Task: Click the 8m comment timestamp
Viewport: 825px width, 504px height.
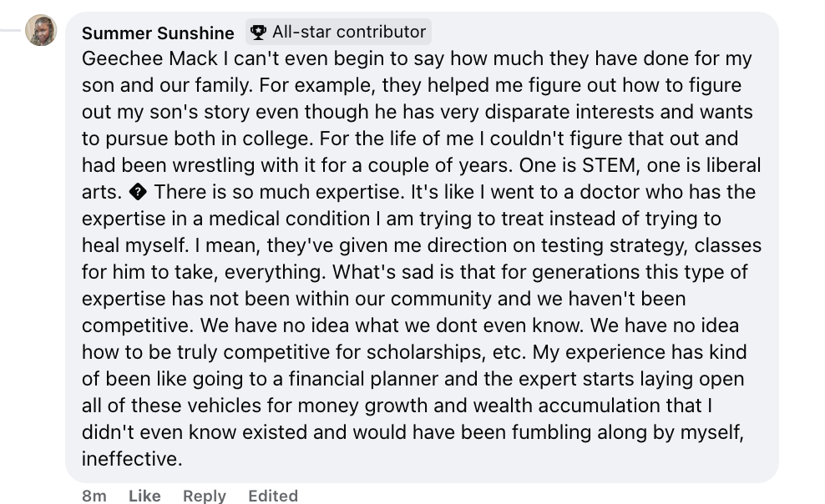Action: pos(94,496)
